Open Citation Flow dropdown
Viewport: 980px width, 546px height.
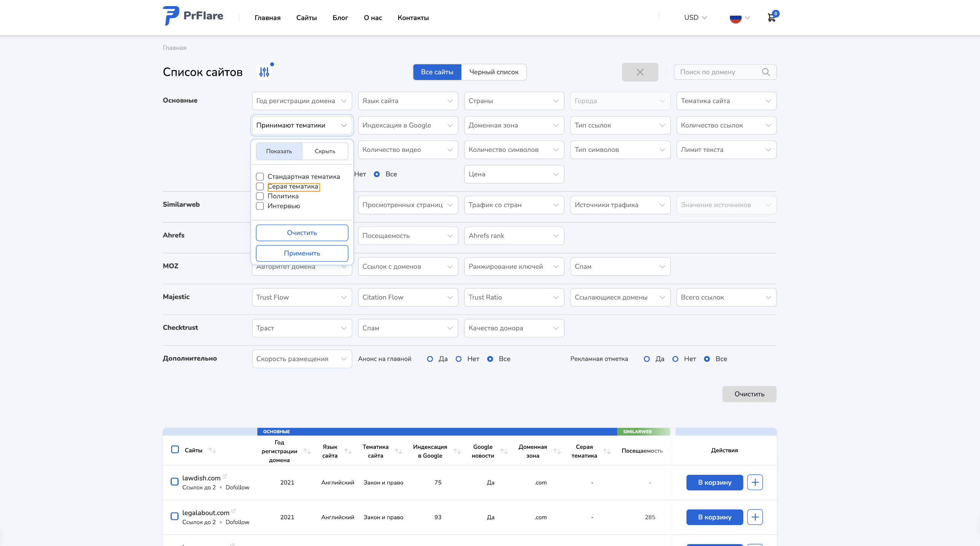point(408,297)
